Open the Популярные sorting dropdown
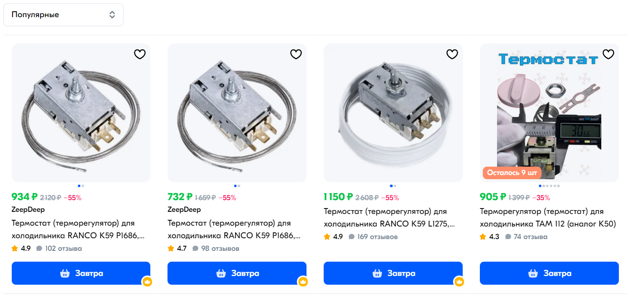 click(63, 15)
